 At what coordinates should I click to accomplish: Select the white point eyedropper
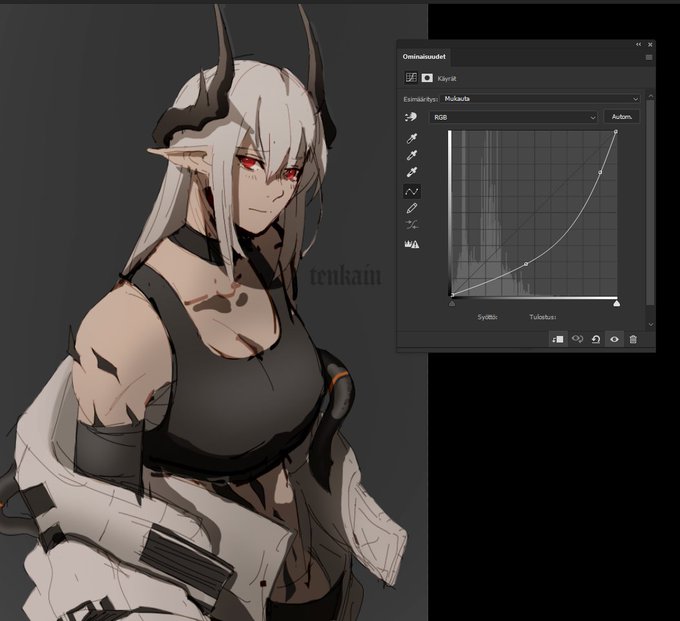pyautogui.click(x=412, y=172)
